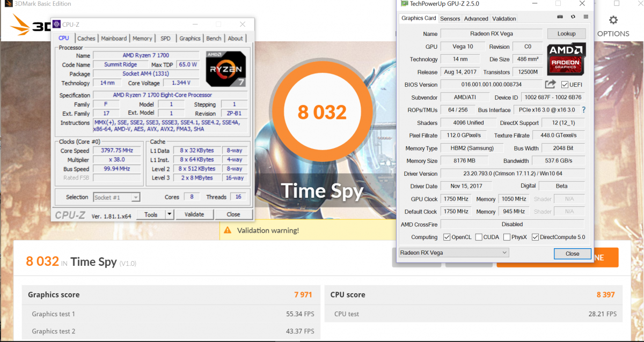Screen dimensions: 644x342
Task: Open the Socket #1 selection dropdown in CPU-Z
Action: point(116,197)
